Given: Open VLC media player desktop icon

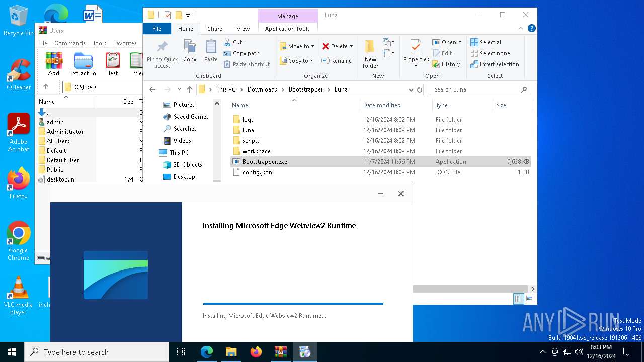Looking at the screenshot, I should 18,296.
